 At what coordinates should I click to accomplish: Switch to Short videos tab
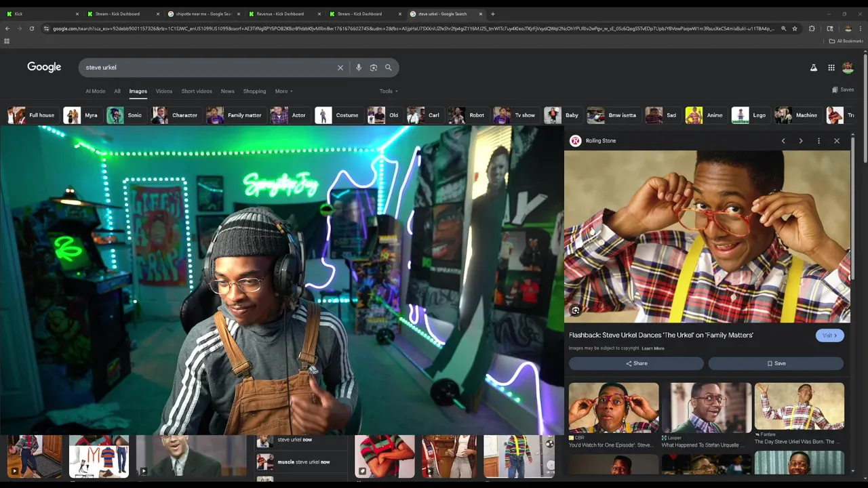pyautogui.click(x=197, y=91)
